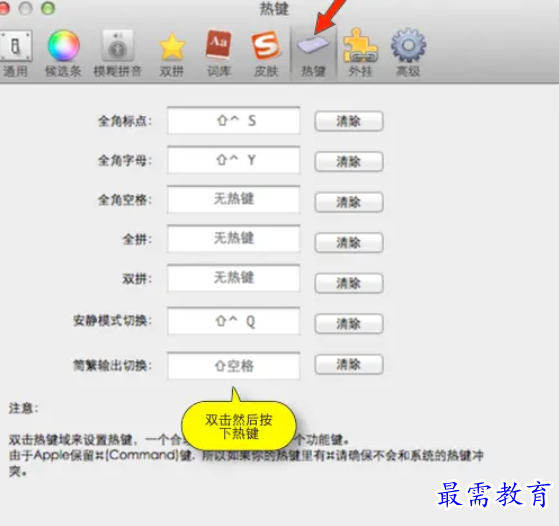Click the 注意: note heading

coord(23,408)
